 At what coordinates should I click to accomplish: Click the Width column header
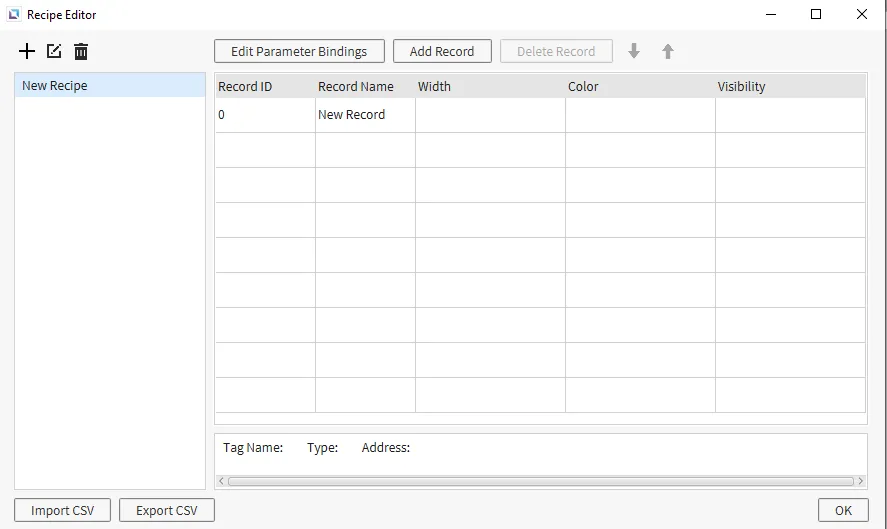click(490, 87)
